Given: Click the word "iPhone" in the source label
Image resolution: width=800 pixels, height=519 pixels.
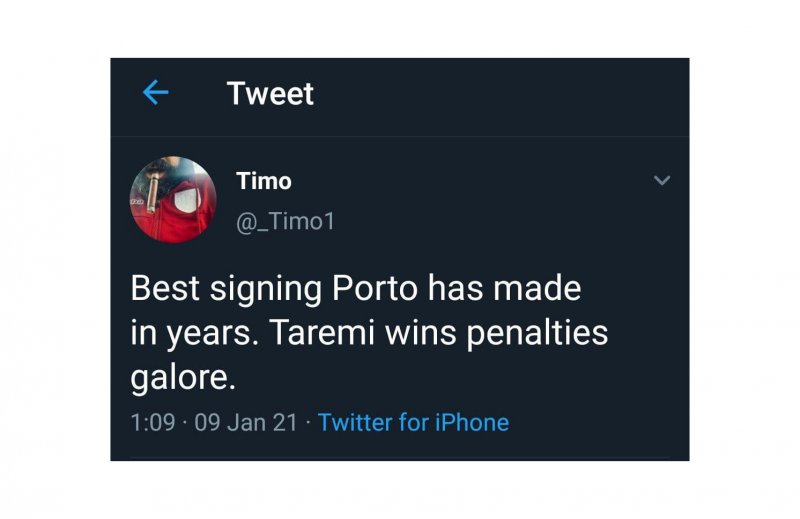Looking at the screenshot, I should coord(470,422).
